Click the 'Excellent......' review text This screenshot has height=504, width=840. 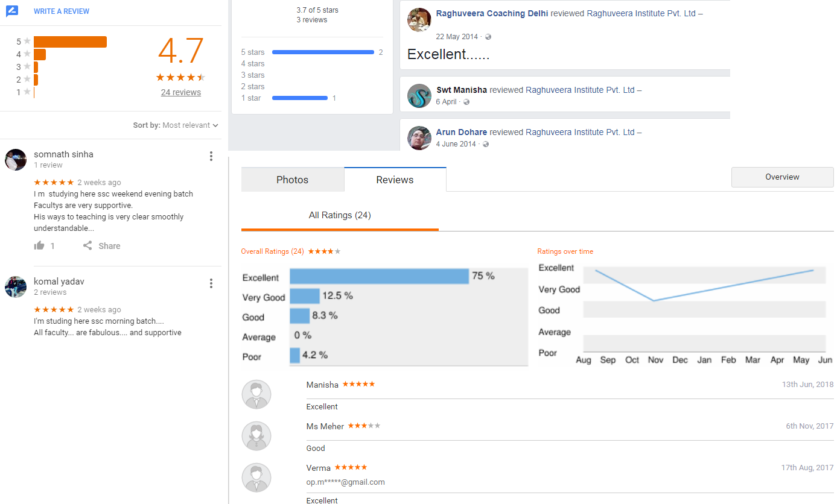pyautogui.click(x=448, y=54)
